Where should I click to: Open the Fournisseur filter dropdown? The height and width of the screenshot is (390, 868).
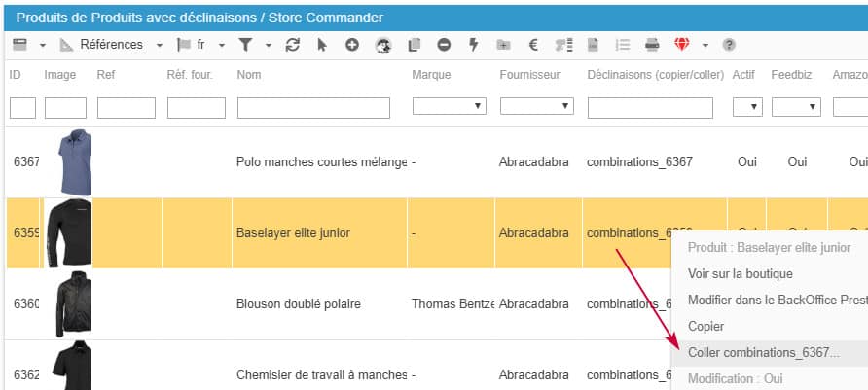click(x=536, y=106)
